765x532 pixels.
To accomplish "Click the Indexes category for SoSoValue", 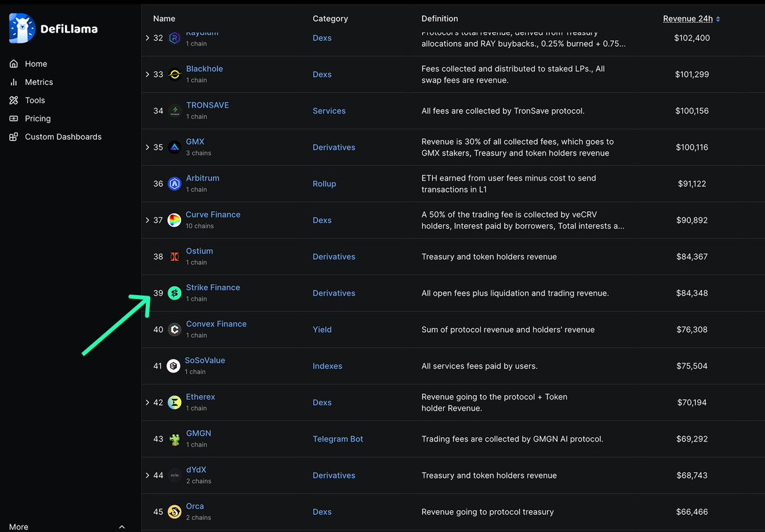I will [327, 366].
